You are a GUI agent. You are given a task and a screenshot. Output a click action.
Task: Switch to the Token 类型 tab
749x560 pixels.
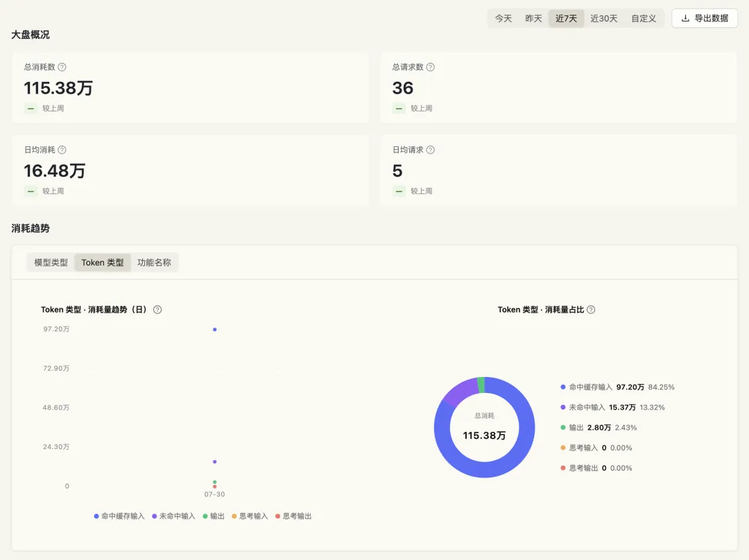click(x=103, y=263)
